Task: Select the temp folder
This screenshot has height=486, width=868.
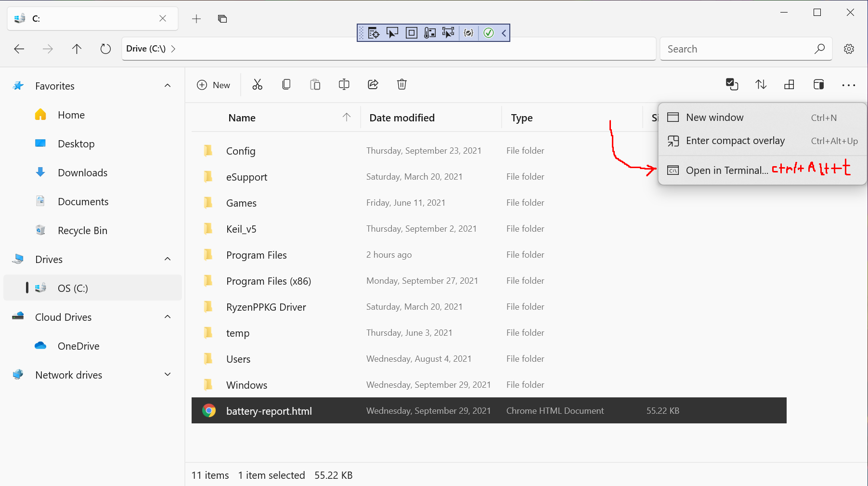Action: [489, 333]
